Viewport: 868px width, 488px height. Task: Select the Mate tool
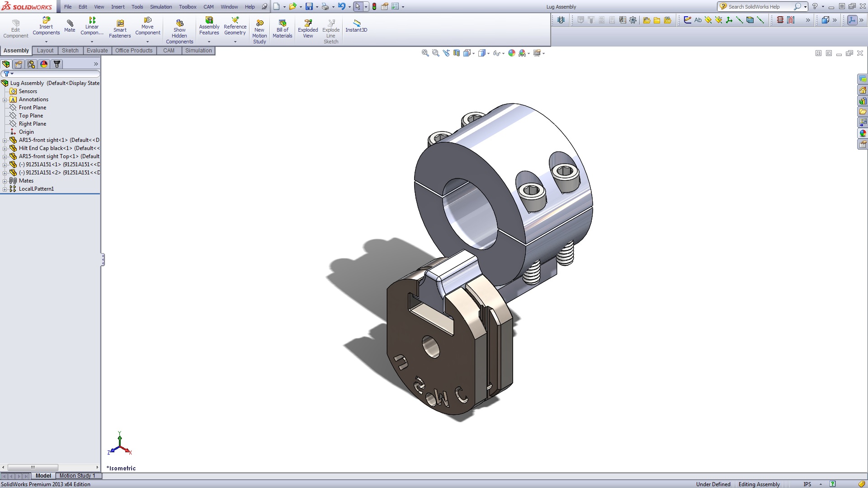click(x=70, y=26)
